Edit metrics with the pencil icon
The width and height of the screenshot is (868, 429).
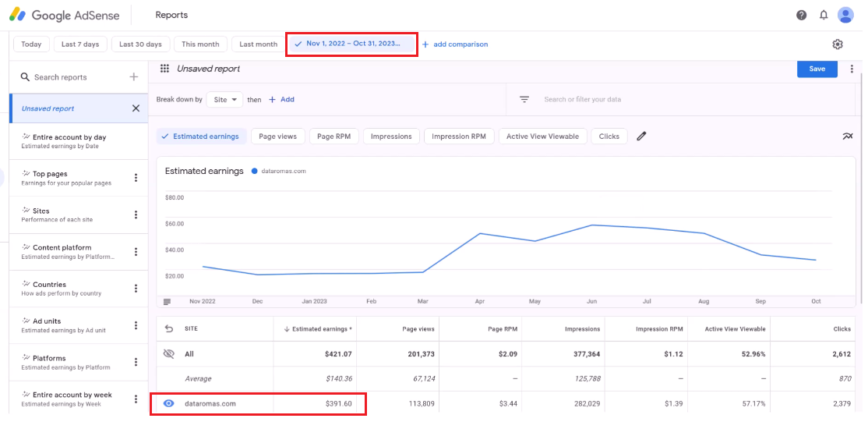point(641,136)
